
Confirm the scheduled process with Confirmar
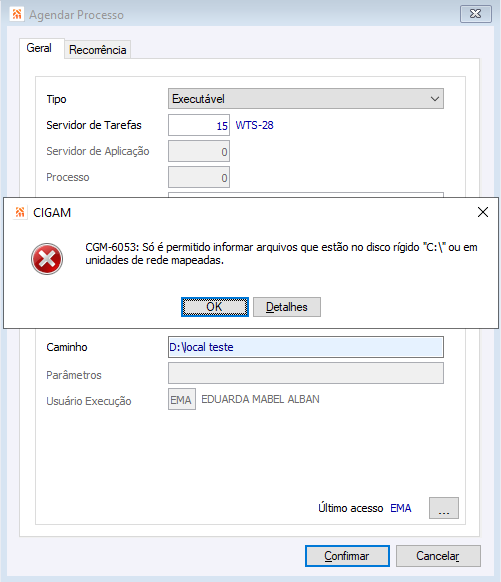coord(347,556)
